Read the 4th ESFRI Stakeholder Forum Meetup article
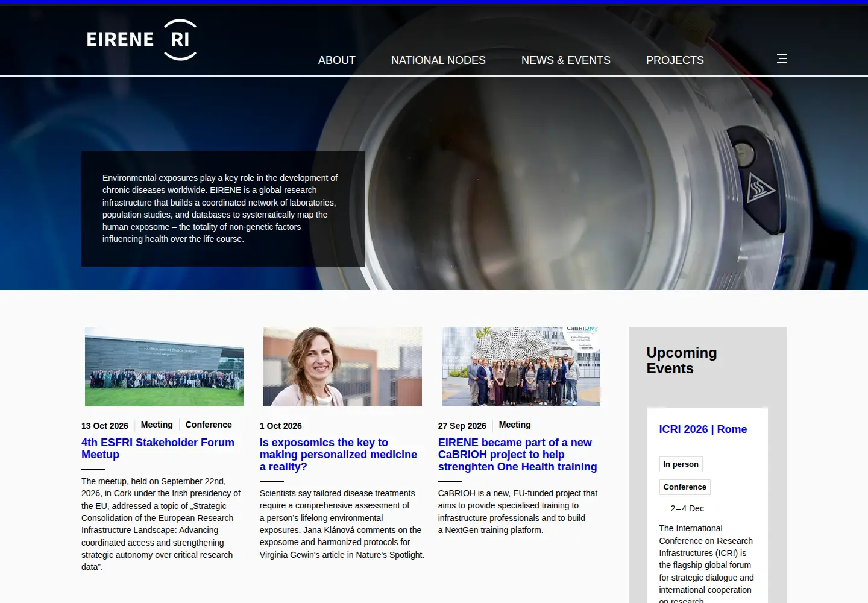 pyautogui.click(x=158, y=449)
